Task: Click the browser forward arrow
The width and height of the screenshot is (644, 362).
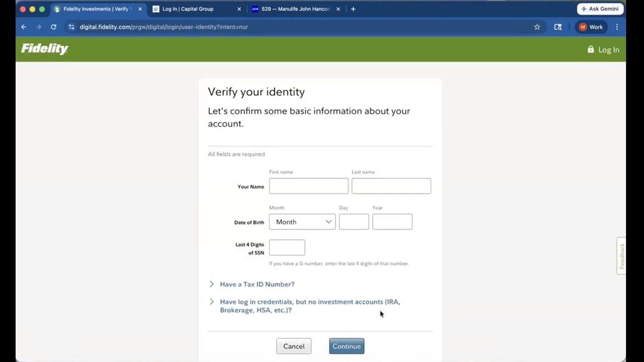Action: [38, 27]
